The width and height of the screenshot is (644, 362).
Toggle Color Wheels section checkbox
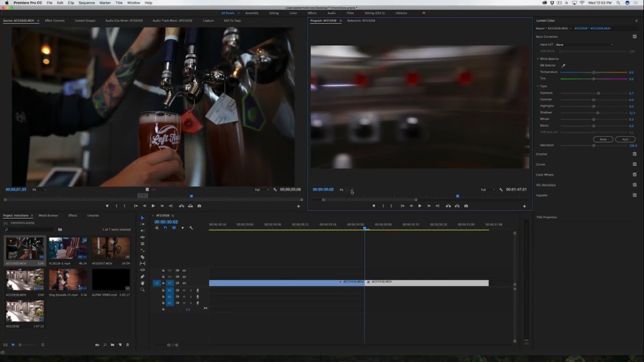coord(634,174)
